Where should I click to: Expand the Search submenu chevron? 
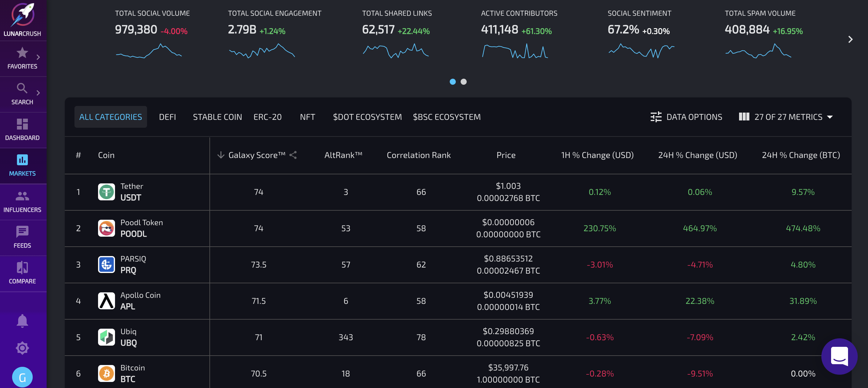38,93
